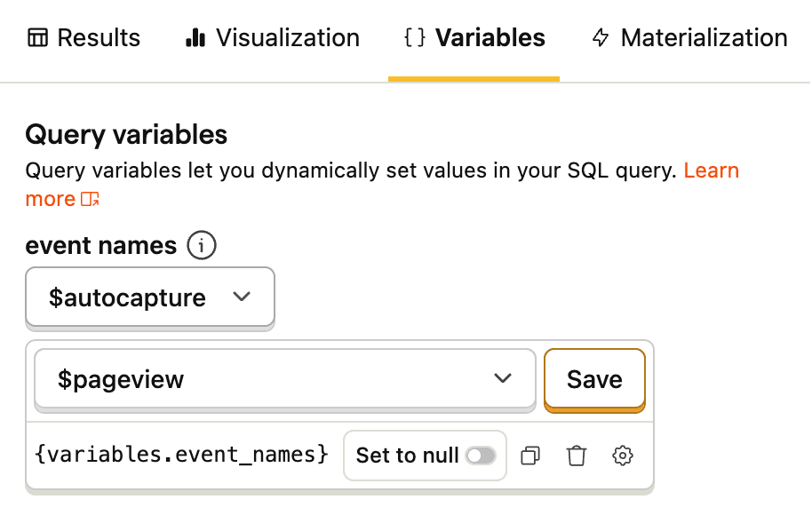Screen dimensions: 812x531
Task: Follow the Learn more link
Action: pyautogui.click(x=711, y=170)
